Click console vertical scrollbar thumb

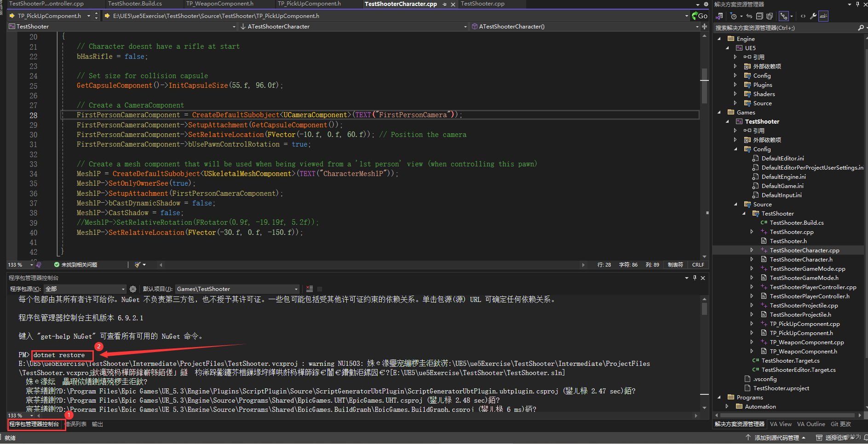point(704,309)
